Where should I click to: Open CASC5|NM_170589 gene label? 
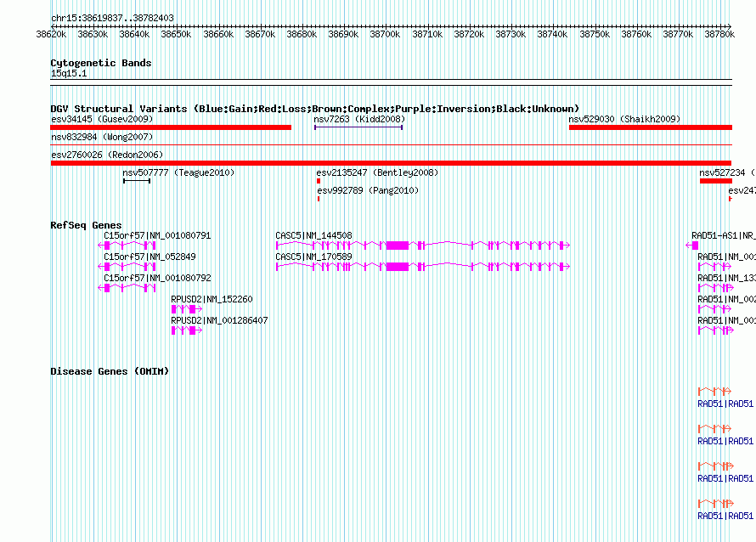[x=314, y=257]
